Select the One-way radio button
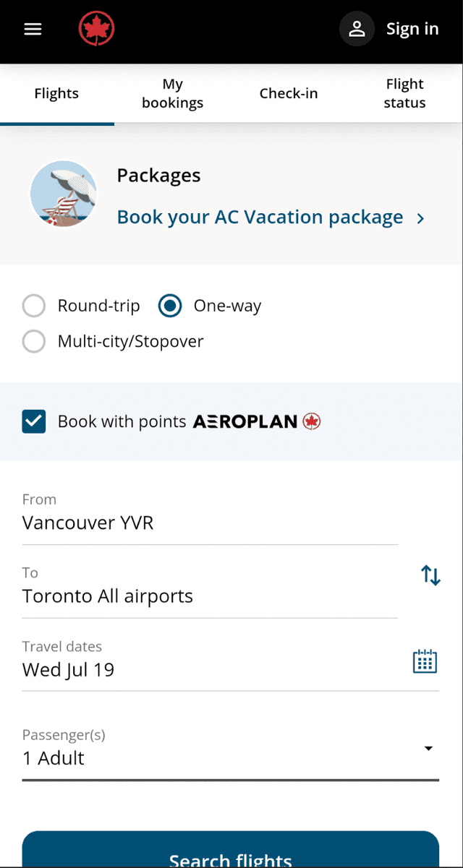Screen dimensions: 463x868 (x=170, y=306)
